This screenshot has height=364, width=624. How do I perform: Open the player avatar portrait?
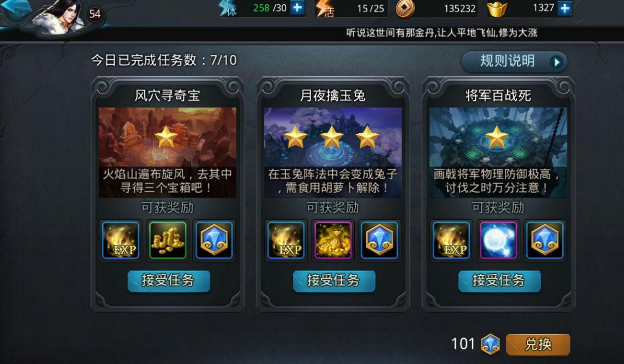pyautogui.click(x=60, y=16)
